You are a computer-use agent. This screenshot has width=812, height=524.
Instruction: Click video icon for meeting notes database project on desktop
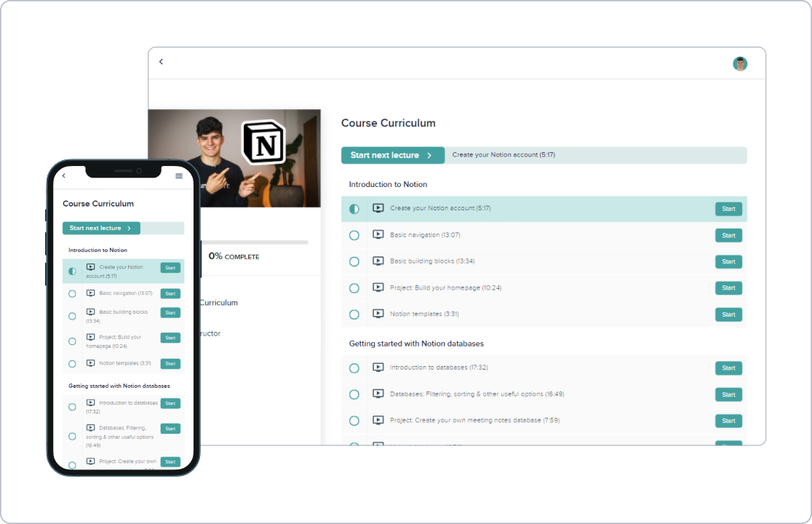(378, 420)
